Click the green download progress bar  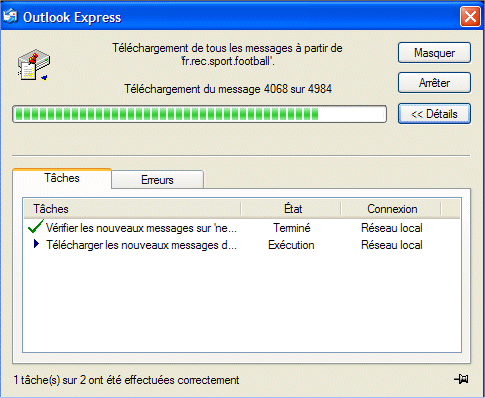pyautogui.click(x=199, y=114)
